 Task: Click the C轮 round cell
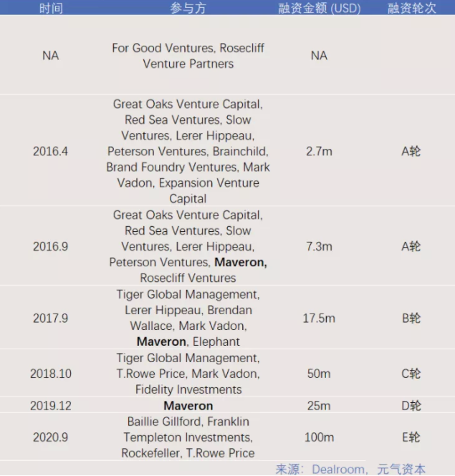tap(411, 374)
